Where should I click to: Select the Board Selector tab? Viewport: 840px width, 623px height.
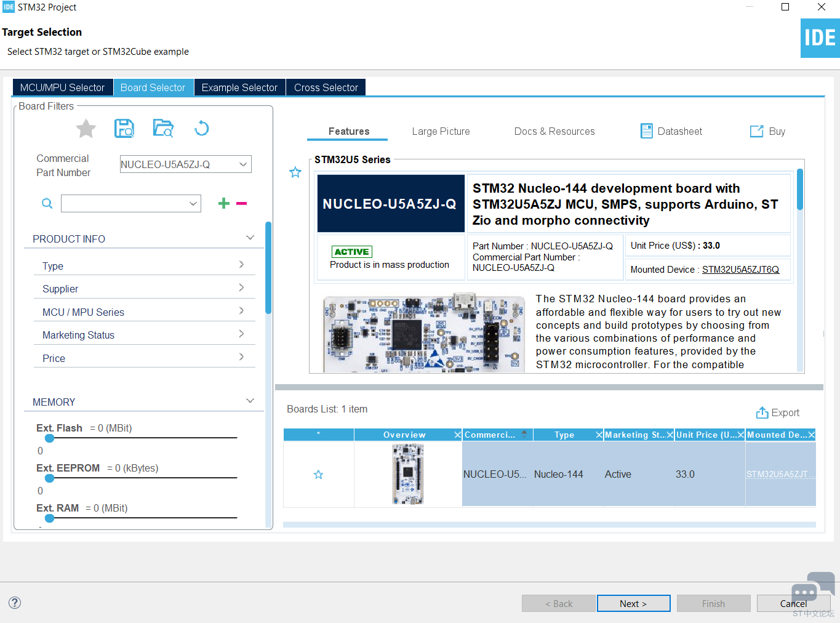pyautogui.click(x=153, y=87)
